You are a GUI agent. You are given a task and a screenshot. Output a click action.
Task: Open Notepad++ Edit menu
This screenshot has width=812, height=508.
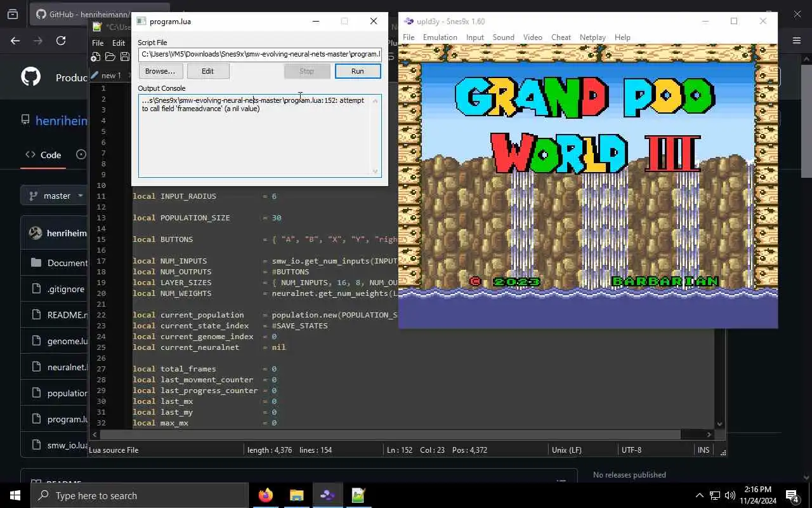(119, 43)
